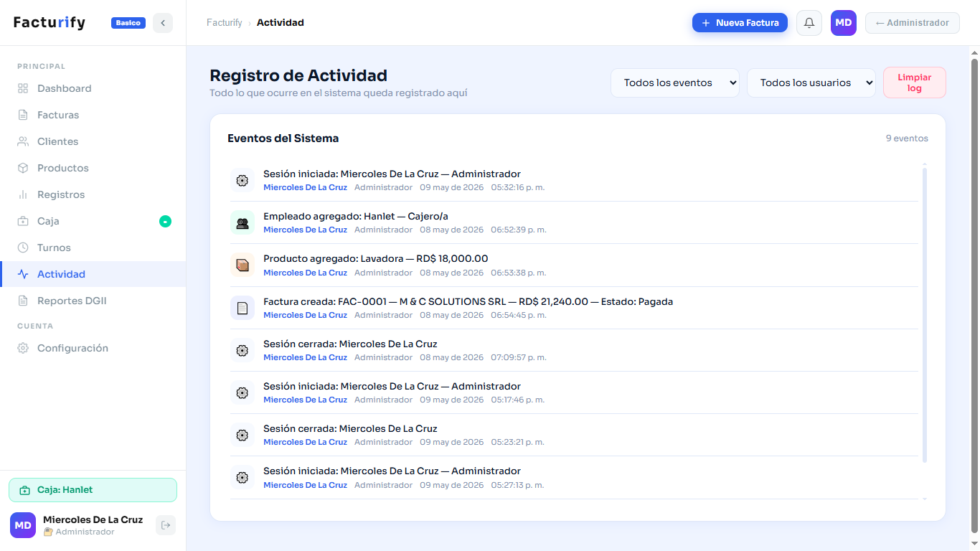
Task: Click the logout icon beside user name
Action: pos(166,525)
